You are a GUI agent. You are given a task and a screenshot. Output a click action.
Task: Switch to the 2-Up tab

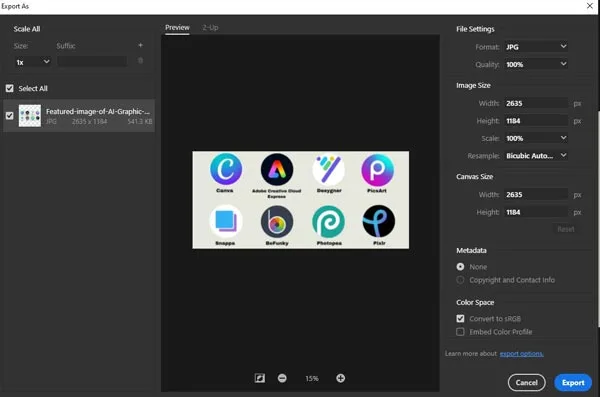click(x=210, y=28)
